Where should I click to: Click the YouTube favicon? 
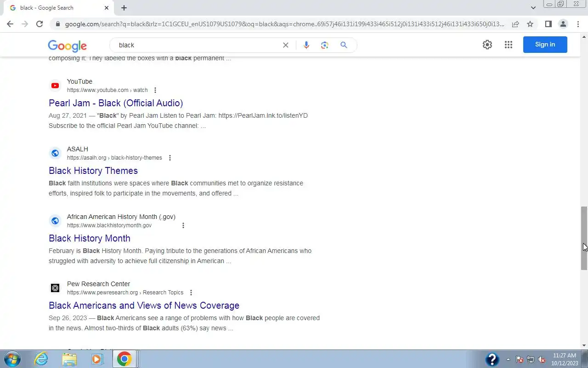click(x=55, y=86)
